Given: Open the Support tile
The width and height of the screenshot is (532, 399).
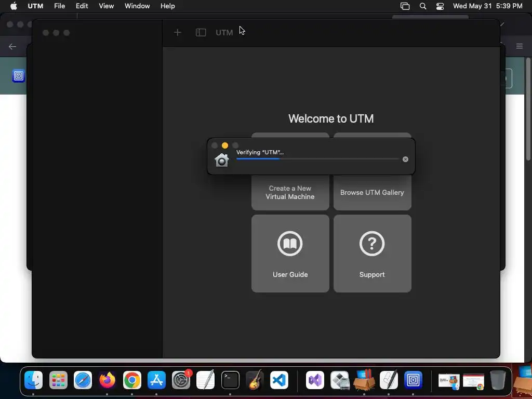Looking at the screenshot, I should pyautogui.click(x=372, y=254).
